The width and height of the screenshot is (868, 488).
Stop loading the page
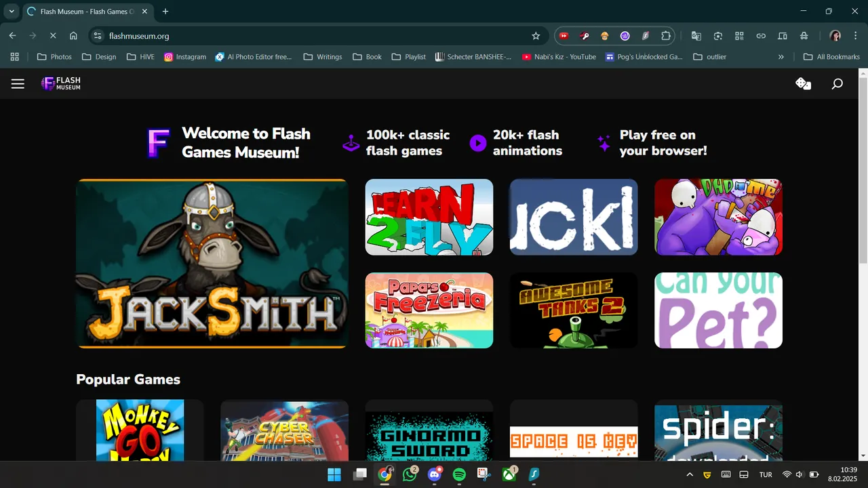pos(52,36)
